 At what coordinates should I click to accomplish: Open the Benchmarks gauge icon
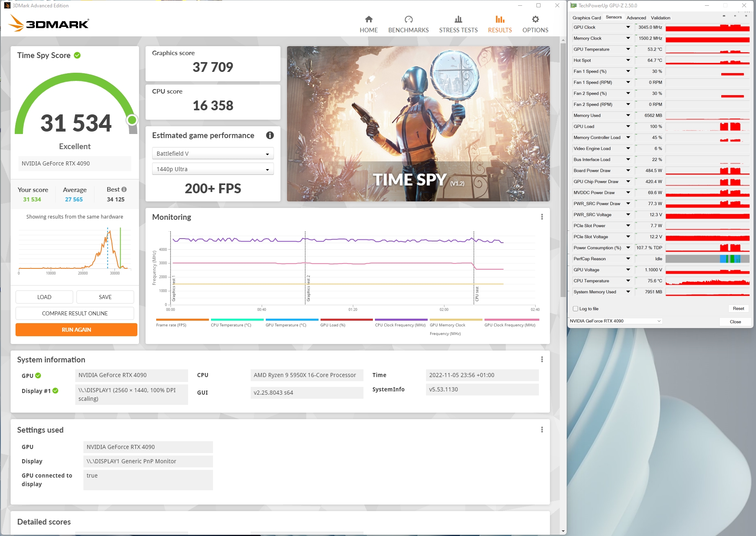pos(408,19)
